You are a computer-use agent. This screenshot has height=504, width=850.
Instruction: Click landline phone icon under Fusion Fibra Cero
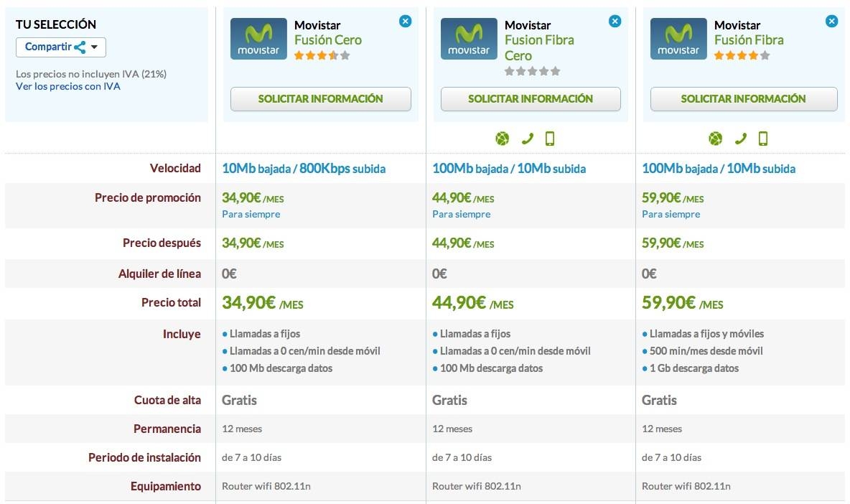[527, 139]
